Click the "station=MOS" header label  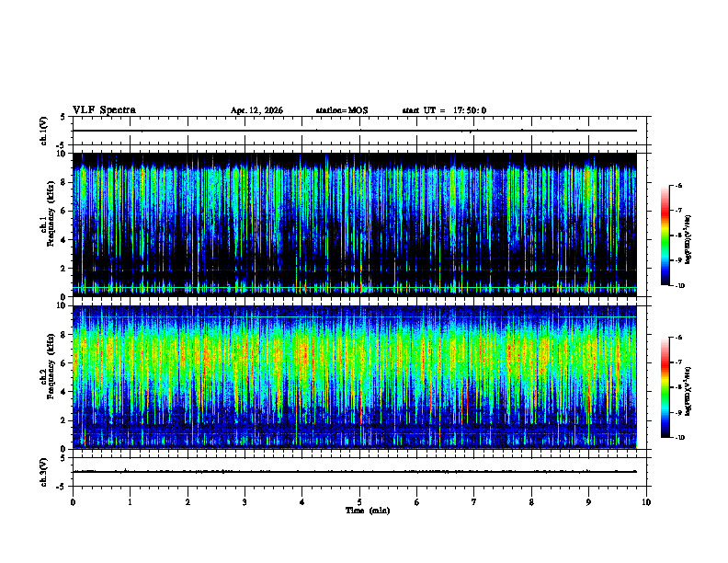342,110
